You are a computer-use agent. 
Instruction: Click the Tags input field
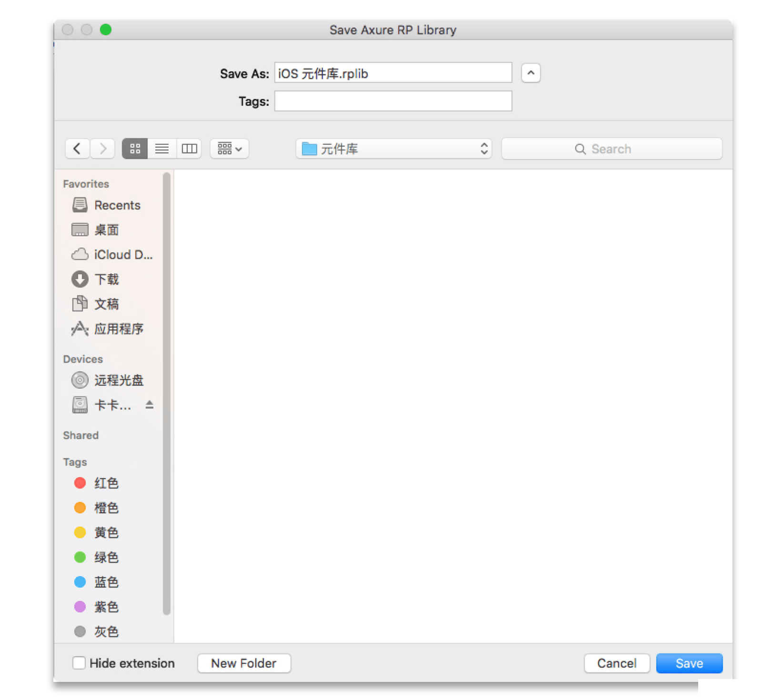[393, 101]
